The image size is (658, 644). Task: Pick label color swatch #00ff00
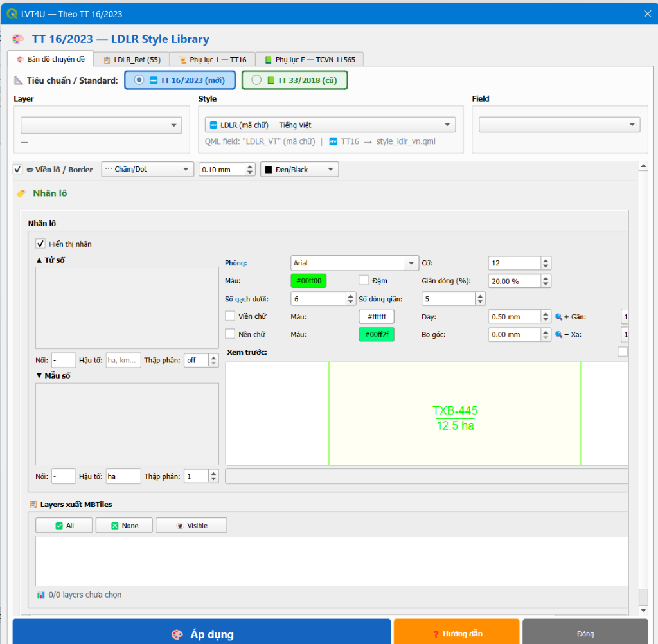tap(308, 280)
